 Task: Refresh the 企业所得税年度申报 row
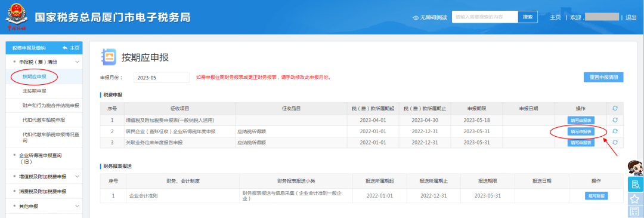[615, 131]
